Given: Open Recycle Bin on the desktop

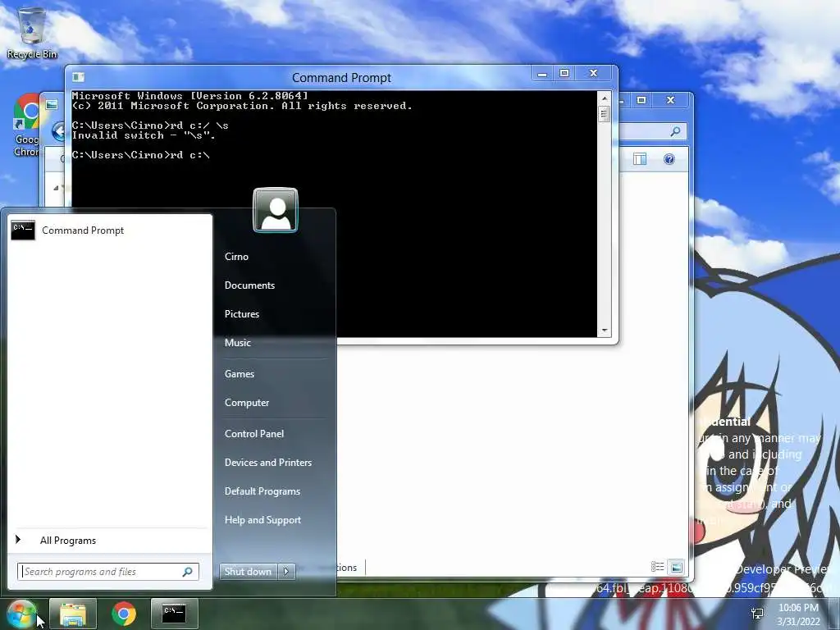Looking at the screenshot, I should click(32, 33).
